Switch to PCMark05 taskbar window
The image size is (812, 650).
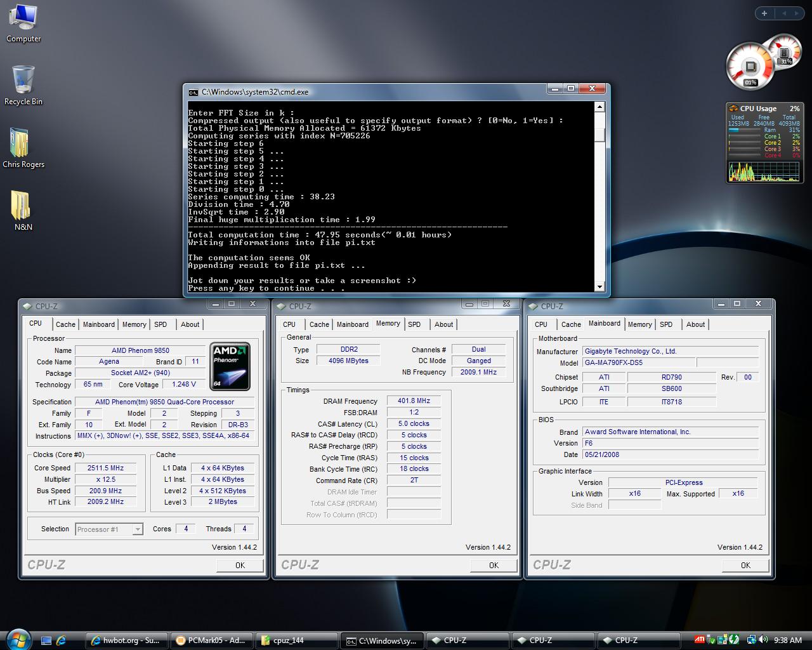pyautogui.click(x=211, y=640)
